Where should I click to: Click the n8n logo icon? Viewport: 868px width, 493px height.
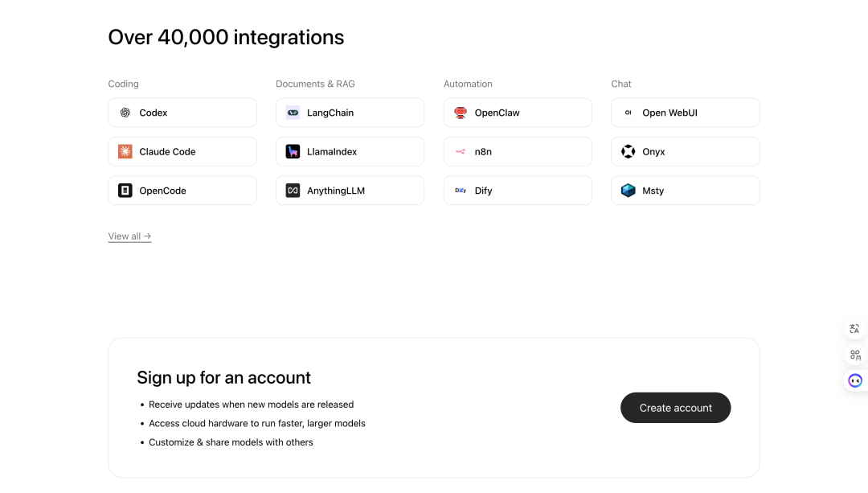point(461,151)
